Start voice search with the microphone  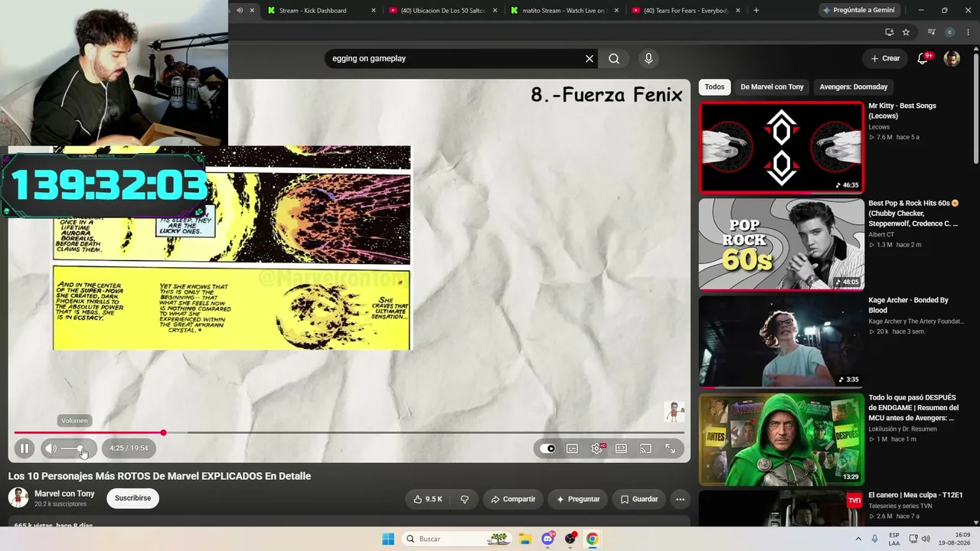[648, 59]
